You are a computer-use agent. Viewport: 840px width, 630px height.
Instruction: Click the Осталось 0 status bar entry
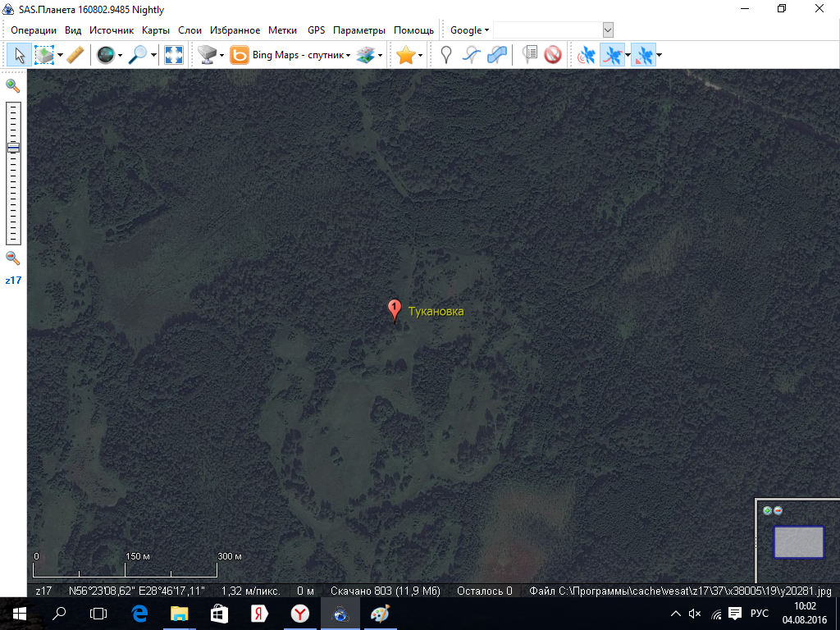point(484,591)
